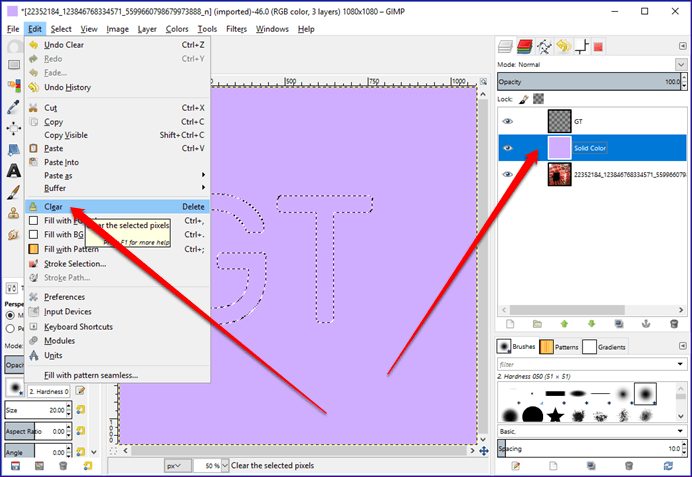Select the Move tool with four arrows

[x=14, y=128]
